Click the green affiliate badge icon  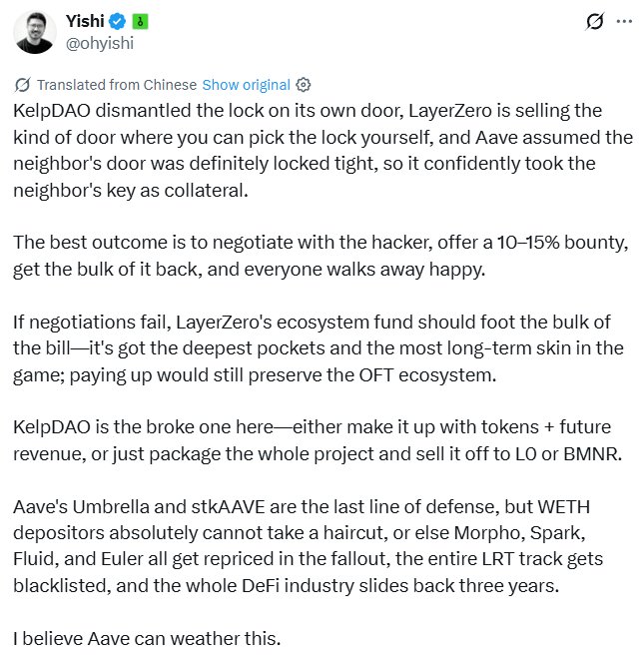pyautogui.click(x=137, y=22)
